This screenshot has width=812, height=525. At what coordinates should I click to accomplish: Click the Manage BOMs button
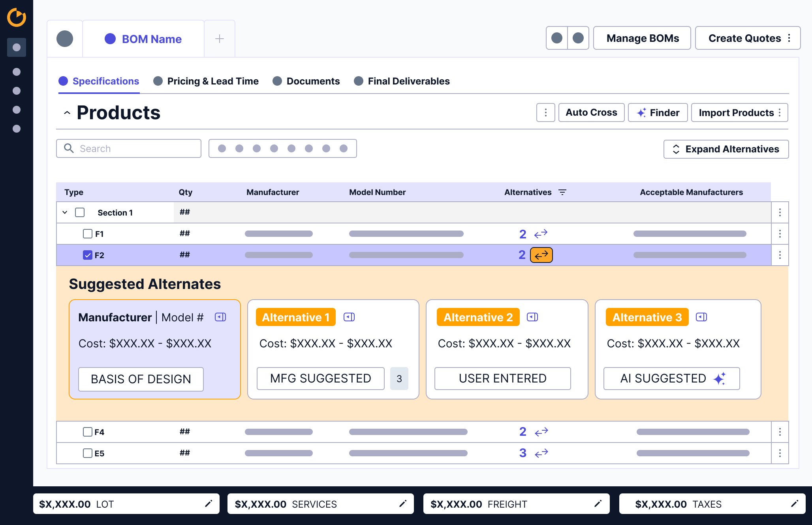pyautogui.click(x=642, y=38)
